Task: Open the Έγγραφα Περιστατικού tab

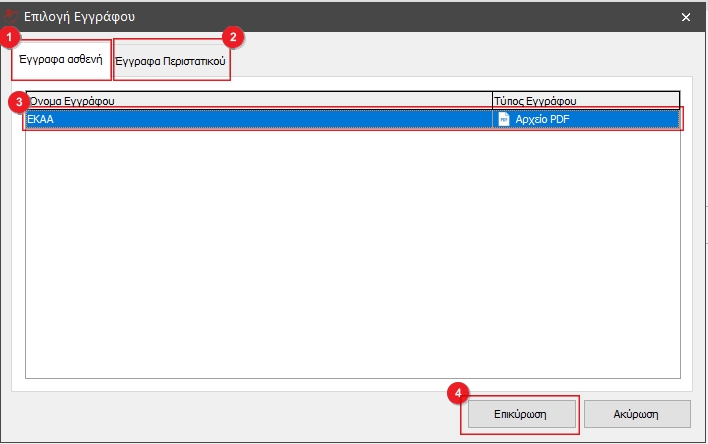Action: tap(171, 61)
